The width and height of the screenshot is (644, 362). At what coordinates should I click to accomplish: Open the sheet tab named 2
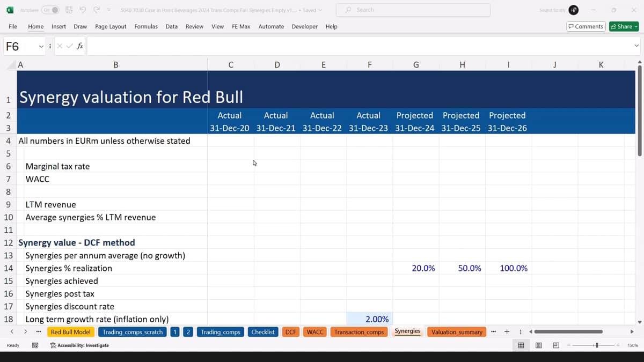click(x=188, y=332)
